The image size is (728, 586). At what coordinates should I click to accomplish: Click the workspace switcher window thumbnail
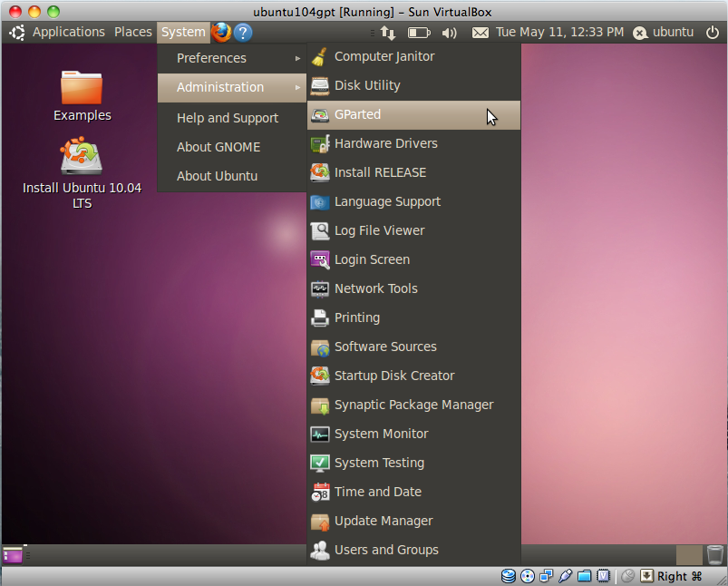[x=689, y=555]
